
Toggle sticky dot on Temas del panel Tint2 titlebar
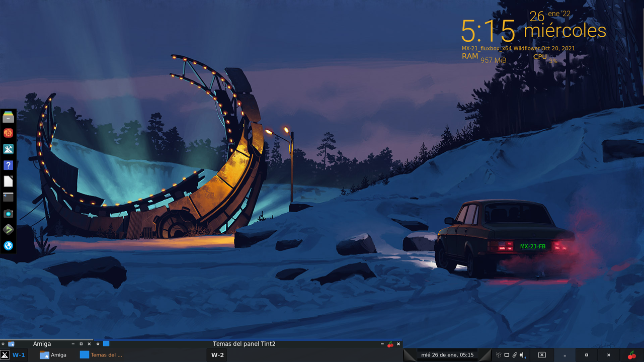pos(98,344)
